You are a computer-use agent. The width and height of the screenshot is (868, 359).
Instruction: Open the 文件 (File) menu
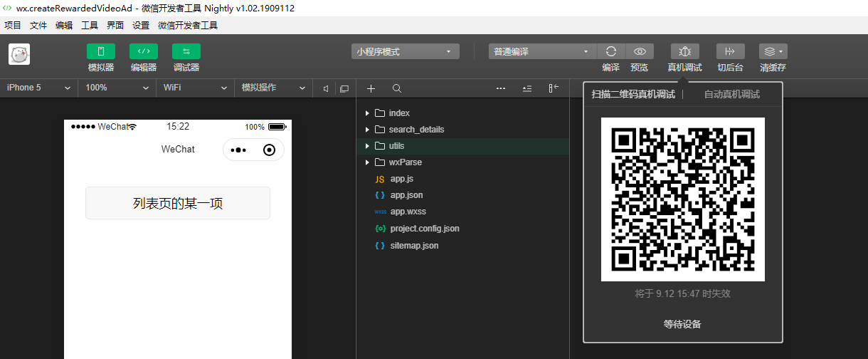tap(38, 25)
